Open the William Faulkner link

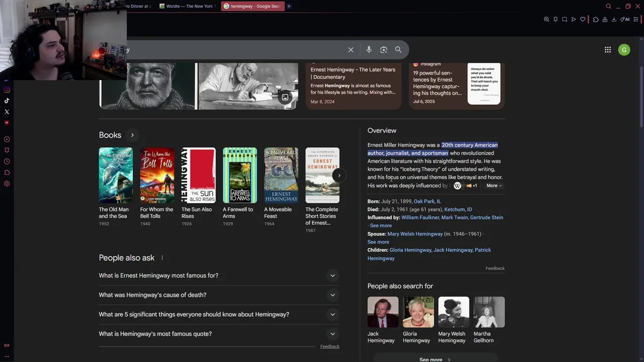[420, 218]
